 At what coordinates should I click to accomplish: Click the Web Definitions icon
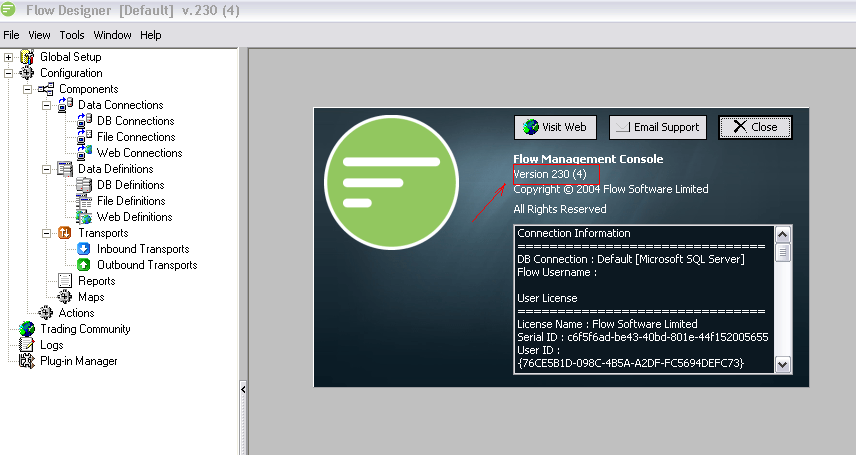(84, 217)
